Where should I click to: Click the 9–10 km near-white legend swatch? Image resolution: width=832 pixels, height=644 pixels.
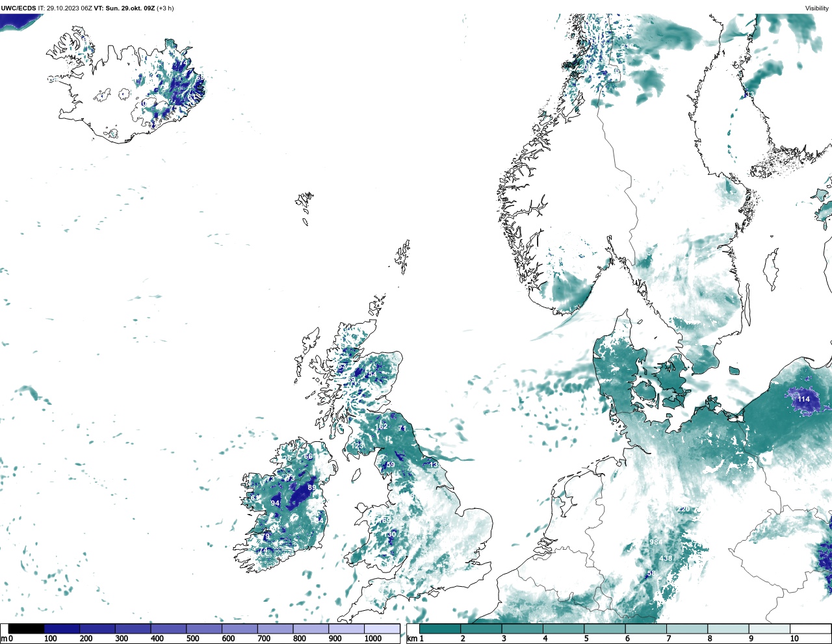(770, 629)
